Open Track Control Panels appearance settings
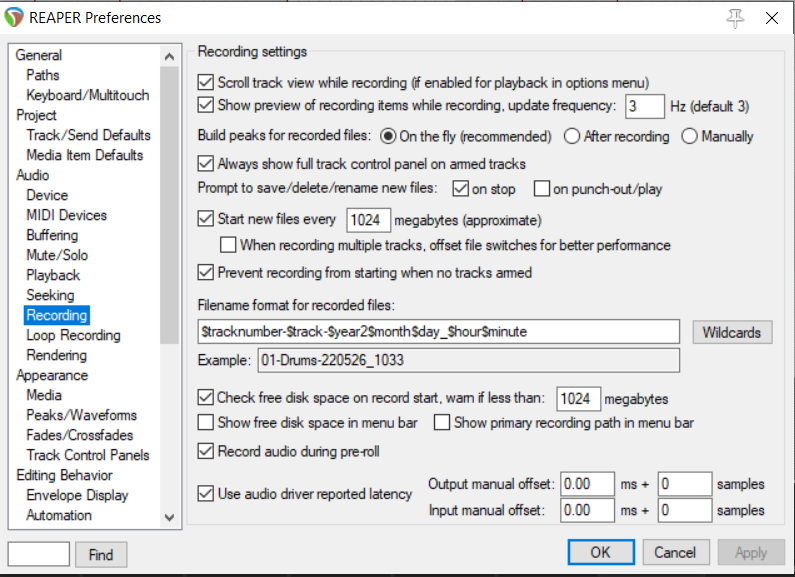 click(x=88, y=455)
